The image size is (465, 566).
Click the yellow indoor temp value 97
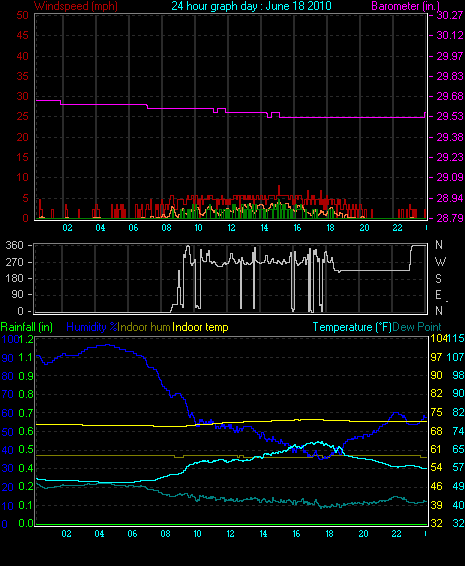436,357
